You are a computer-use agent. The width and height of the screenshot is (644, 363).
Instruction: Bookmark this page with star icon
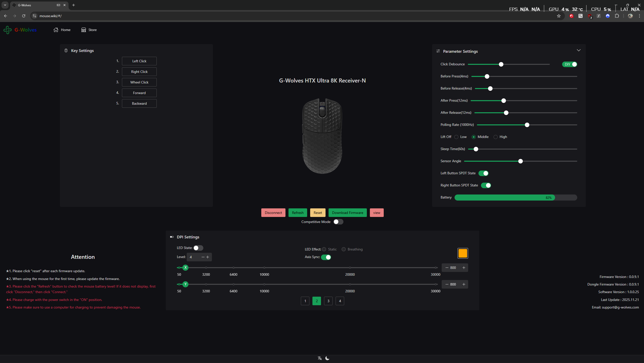559,16
